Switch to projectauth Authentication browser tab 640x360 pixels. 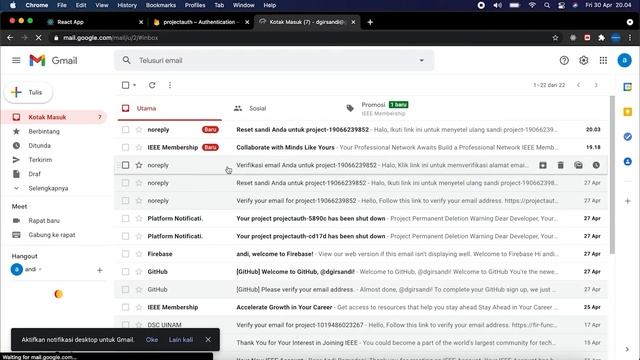coord(201,22)
